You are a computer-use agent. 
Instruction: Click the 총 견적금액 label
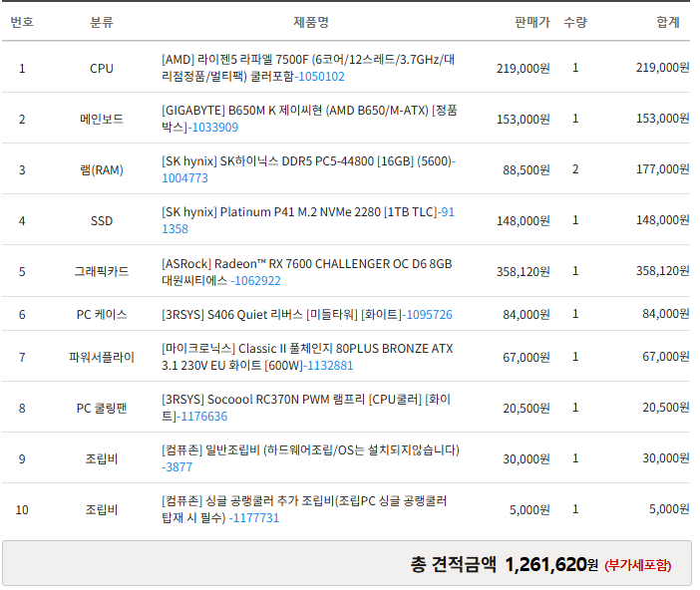pyautogui.click(x=453, y=564)
